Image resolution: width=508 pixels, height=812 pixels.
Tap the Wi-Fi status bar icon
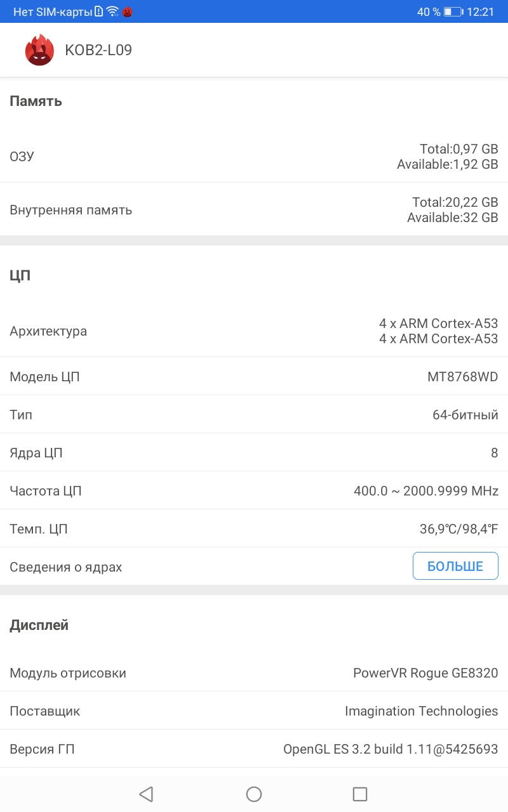tap(112, 11)
